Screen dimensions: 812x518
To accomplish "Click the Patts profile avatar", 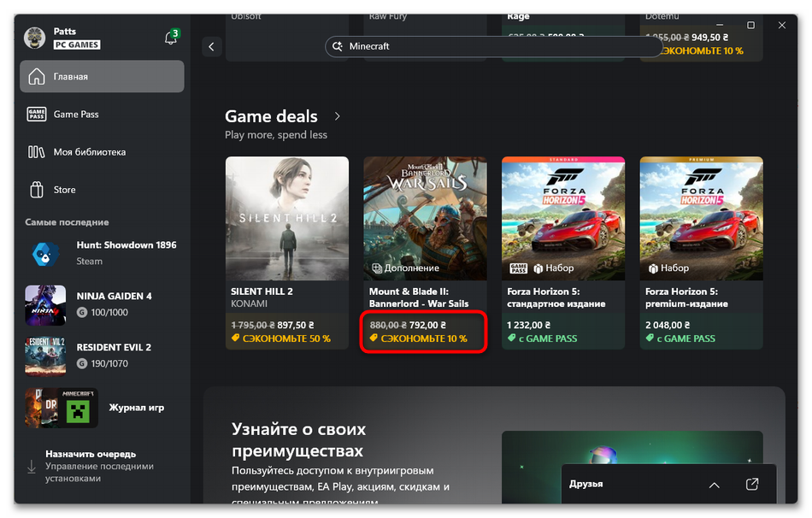I will [x=32, y=38].
